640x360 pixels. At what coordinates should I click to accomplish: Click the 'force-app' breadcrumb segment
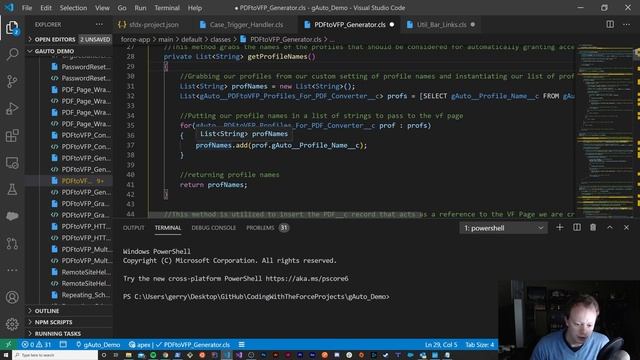(136, 39)
